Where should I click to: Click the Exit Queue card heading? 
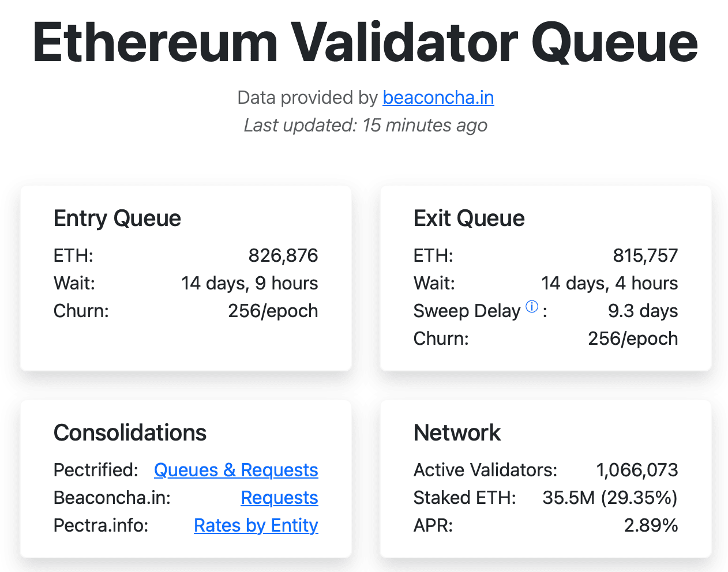pyautogui.click(x=469, y=219)
